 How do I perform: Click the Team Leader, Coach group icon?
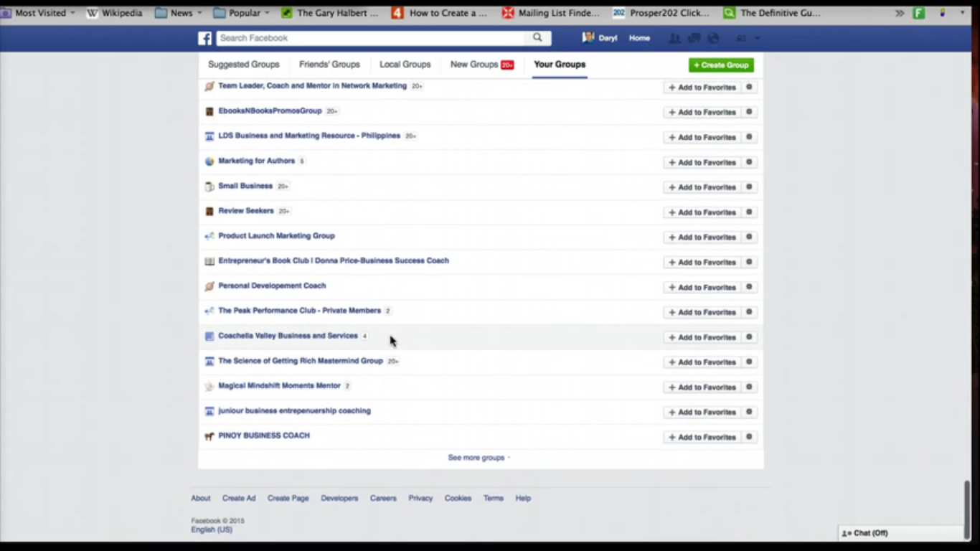point(209,86)
